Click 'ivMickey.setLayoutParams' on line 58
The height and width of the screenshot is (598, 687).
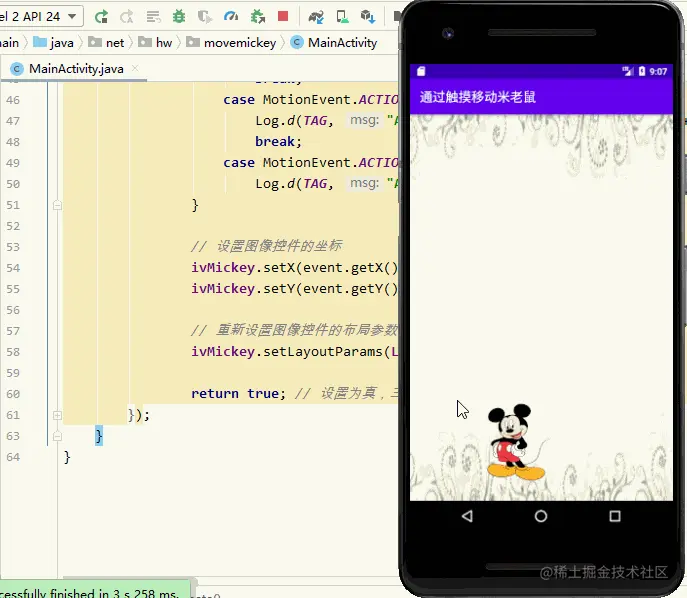(x=287, y=351)
